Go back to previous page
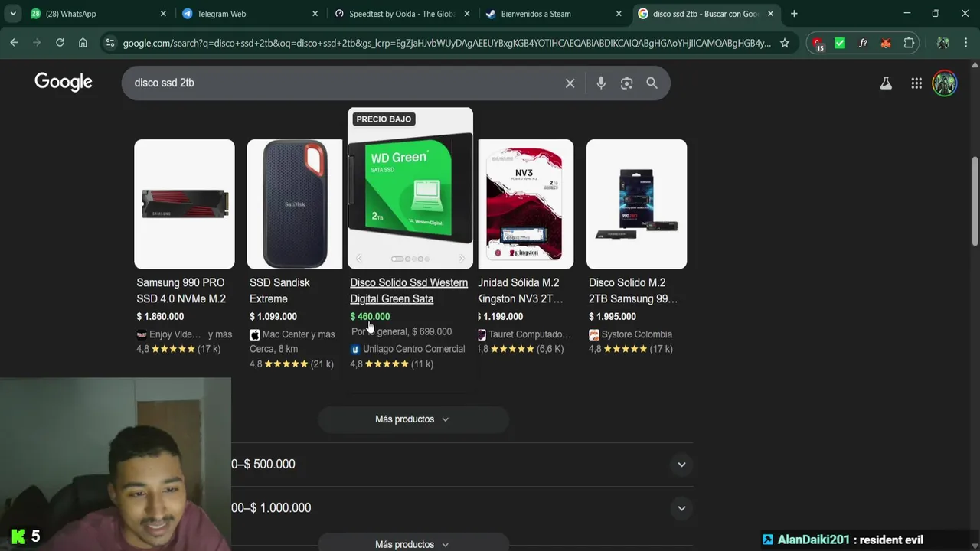The image size is (980, 551). point(14,43)
